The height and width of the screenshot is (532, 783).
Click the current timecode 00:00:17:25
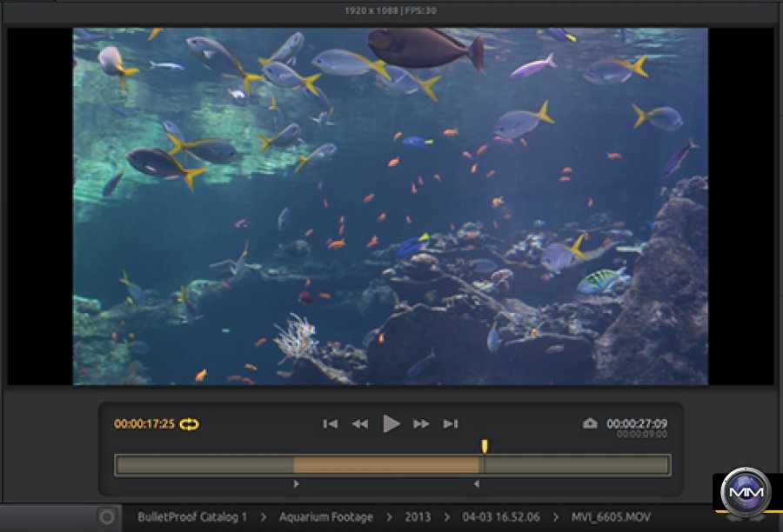144,424
